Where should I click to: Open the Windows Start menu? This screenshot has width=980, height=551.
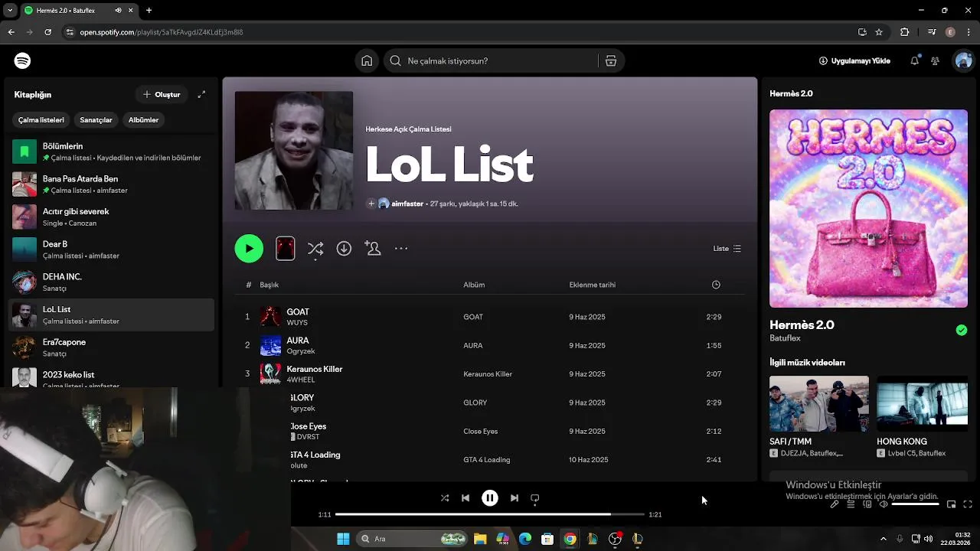pos(343,539)
